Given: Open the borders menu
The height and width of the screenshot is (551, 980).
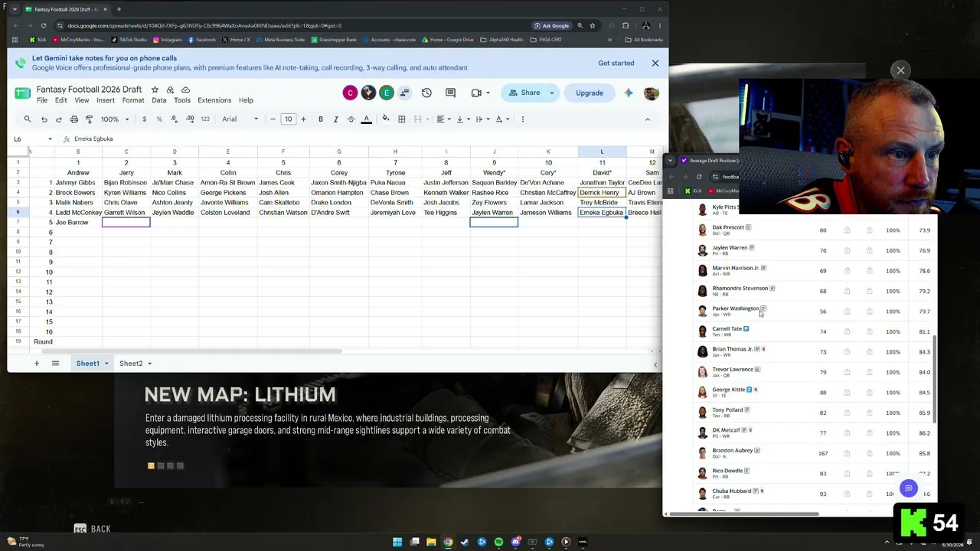Looking at the screenshot, I should pyautogui.click(x=401, y=119).
